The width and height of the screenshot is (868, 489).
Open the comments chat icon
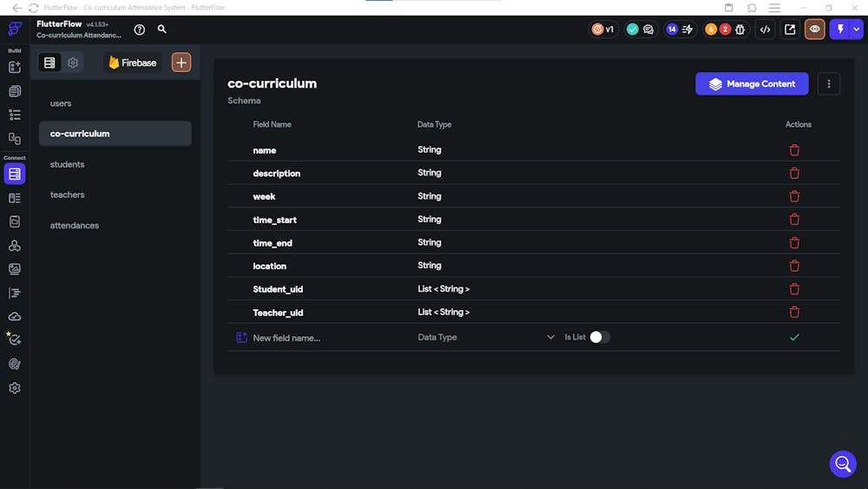pyautogui.click(x=648, y=30)
